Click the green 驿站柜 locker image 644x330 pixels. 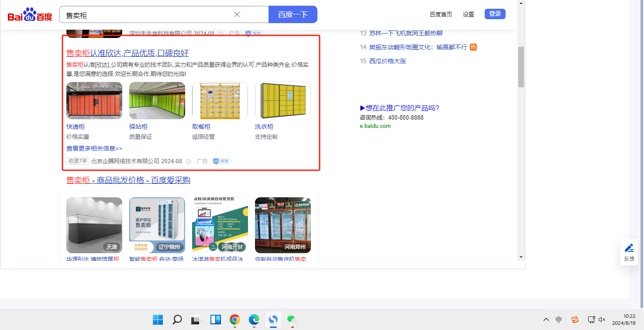pyautogui.click(x=157, y=100)
